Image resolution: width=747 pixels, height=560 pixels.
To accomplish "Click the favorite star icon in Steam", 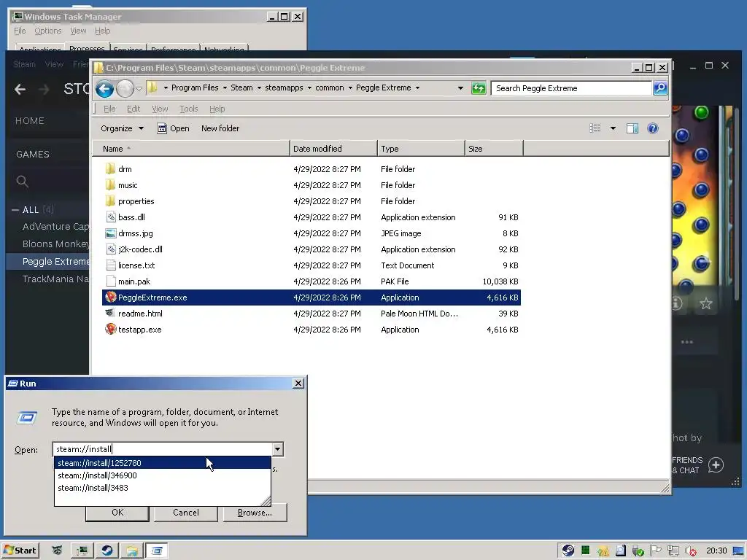I will click(x=705, y=303).
